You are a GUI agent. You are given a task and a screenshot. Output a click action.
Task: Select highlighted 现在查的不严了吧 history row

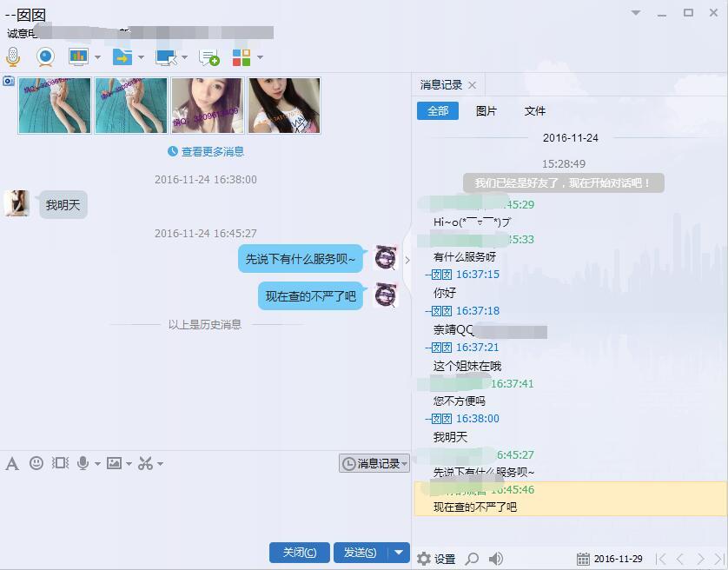570,499
